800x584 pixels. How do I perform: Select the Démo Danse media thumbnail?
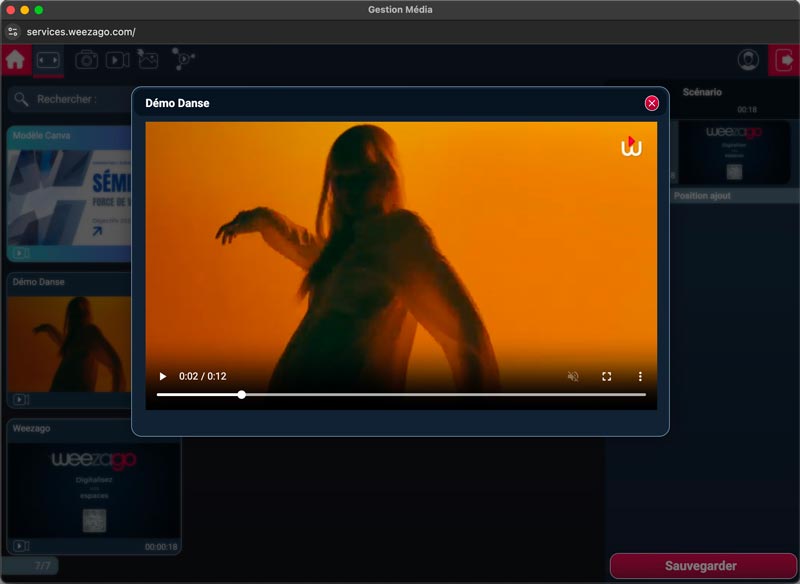69,344
